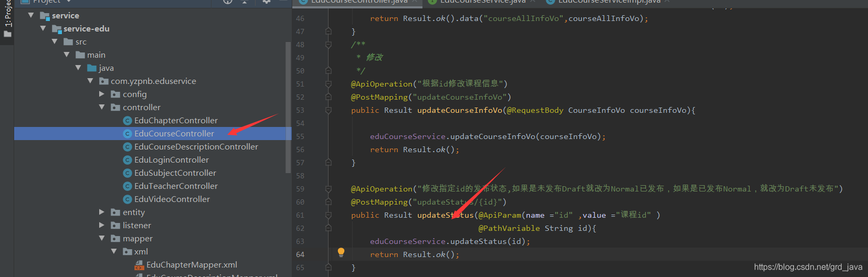Open EduChapterMapper.xml file

192,265
